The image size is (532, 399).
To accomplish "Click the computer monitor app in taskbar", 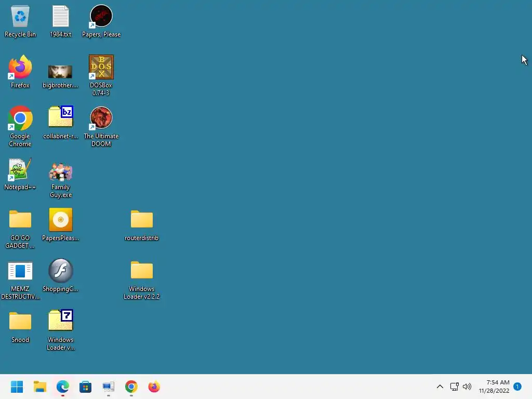I will pos(108,387).
